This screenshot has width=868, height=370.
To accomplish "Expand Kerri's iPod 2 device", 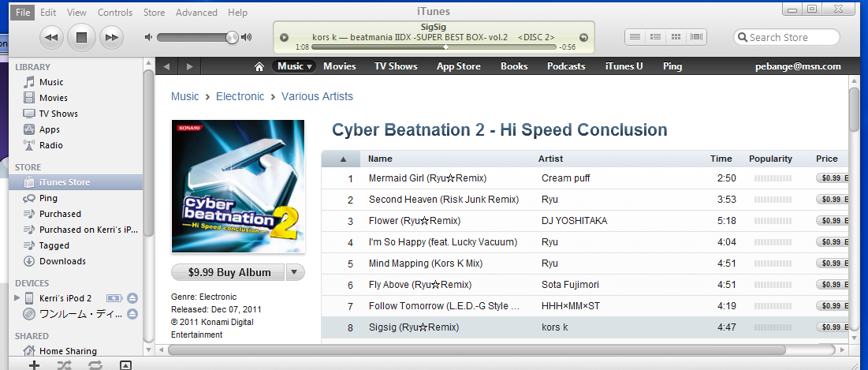I will (x=17, y=298).
